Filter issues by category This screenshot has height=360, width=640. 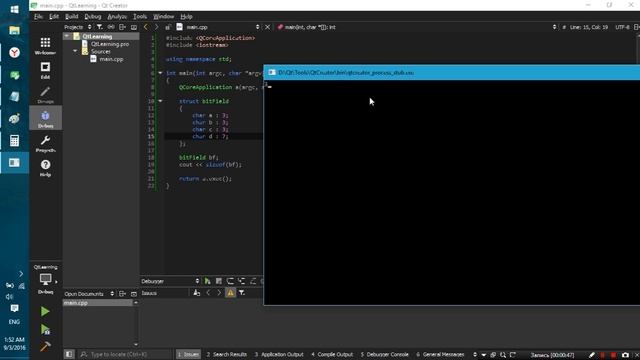242,293
